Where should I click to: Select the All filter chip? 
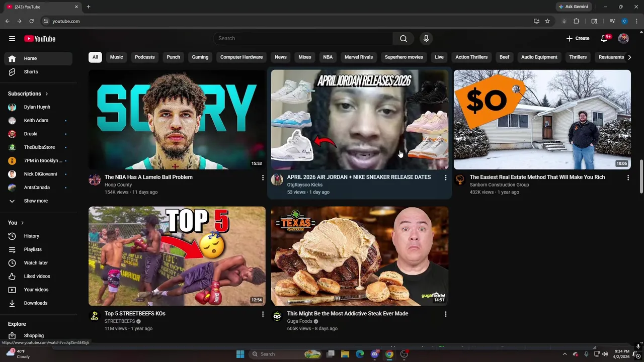point(95,57)
